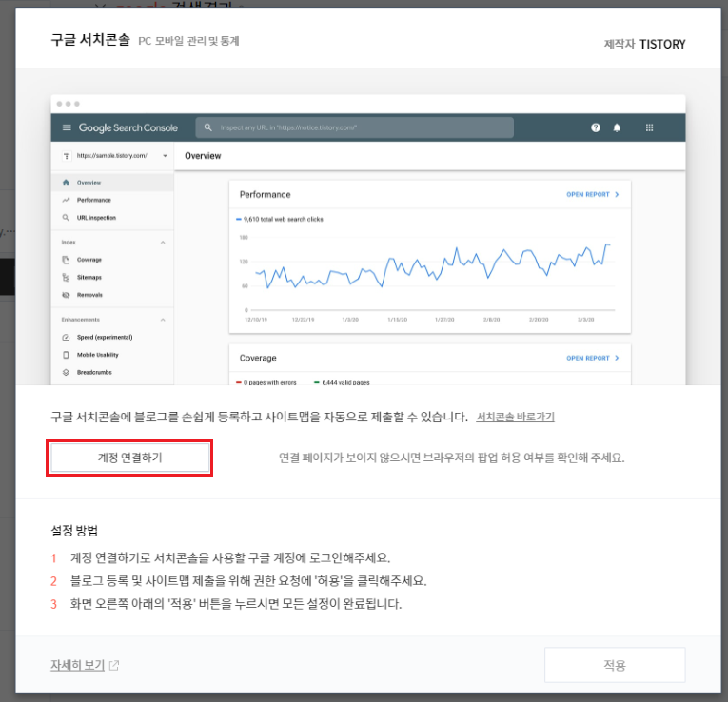Click the 적용 button
Viewport: 728px width, 702px height.
pyautogui.click(x=615, y=665)
